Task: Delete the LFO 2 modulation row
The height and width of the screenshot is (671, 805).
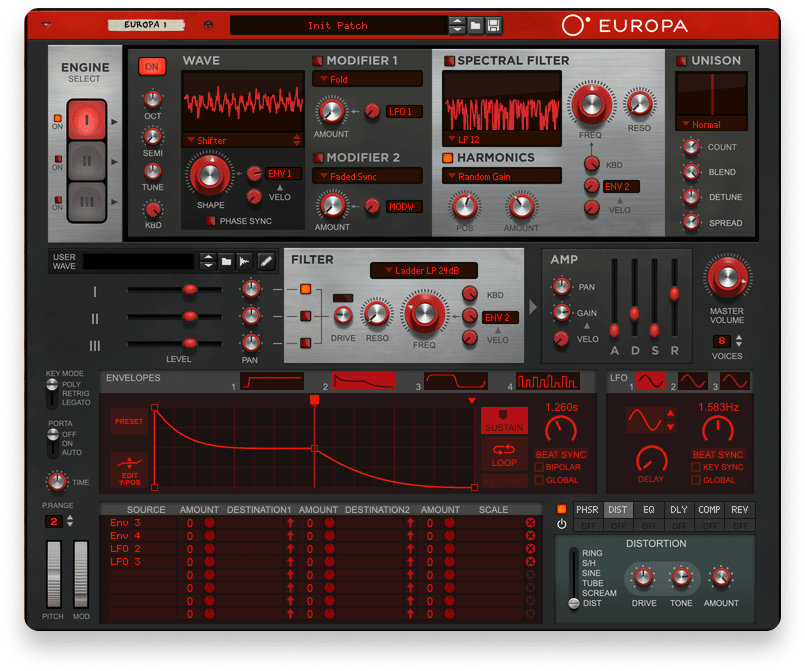Action: tap(530, 549)
